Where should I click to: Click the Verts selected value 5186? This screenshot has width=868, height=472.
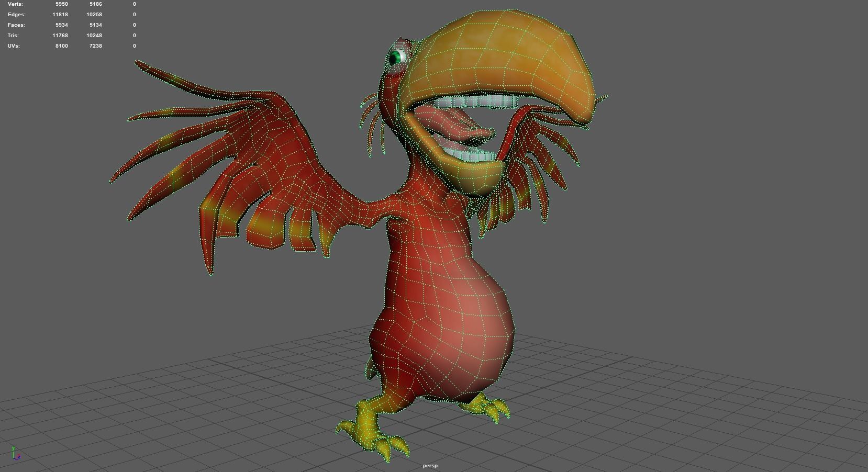pos(95,4)
